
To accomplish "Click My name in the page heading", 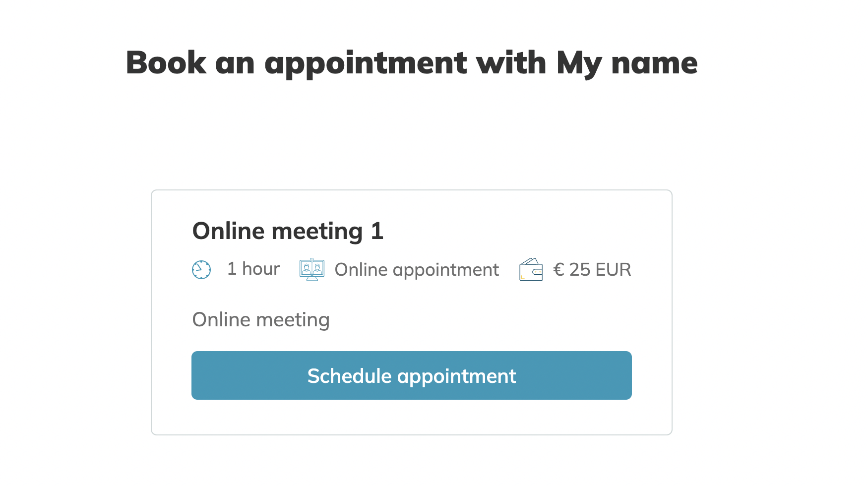I will 626,63.
